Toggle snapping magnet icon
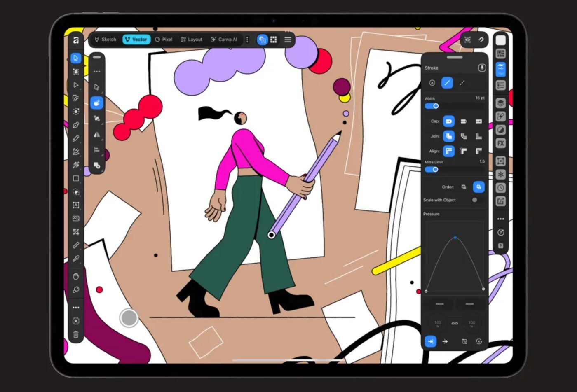 tap(481, 40)
